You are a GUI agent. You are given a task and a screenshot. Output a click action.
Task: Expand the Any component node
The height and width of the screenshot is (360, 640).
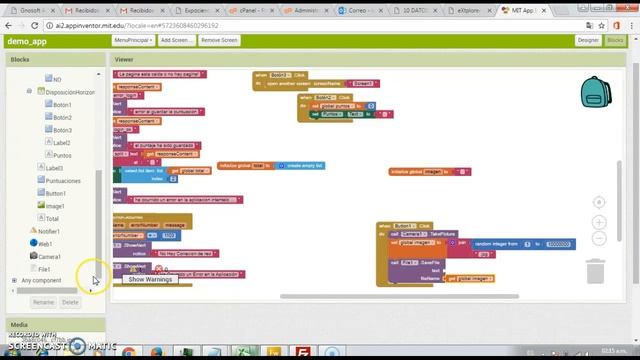(x=14, y=280)
